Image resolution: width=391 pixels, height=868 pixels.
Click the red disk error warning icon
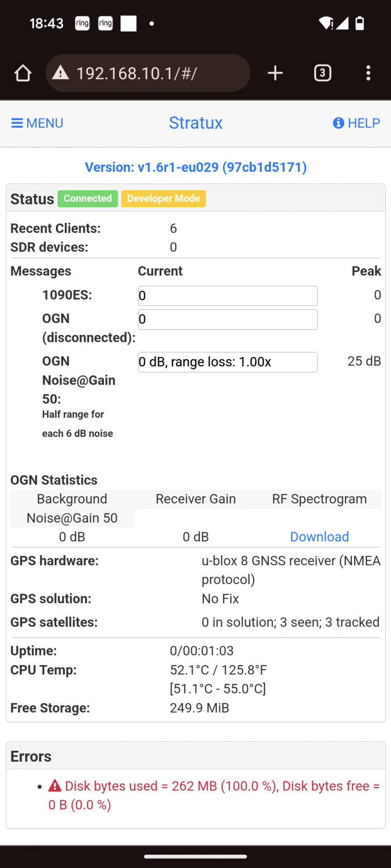55,786
